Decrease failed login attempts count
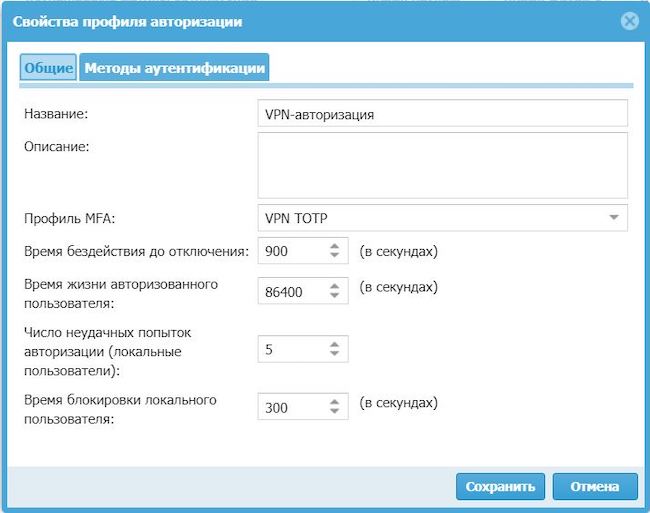 pyautogui.click(x=335, y=354)
